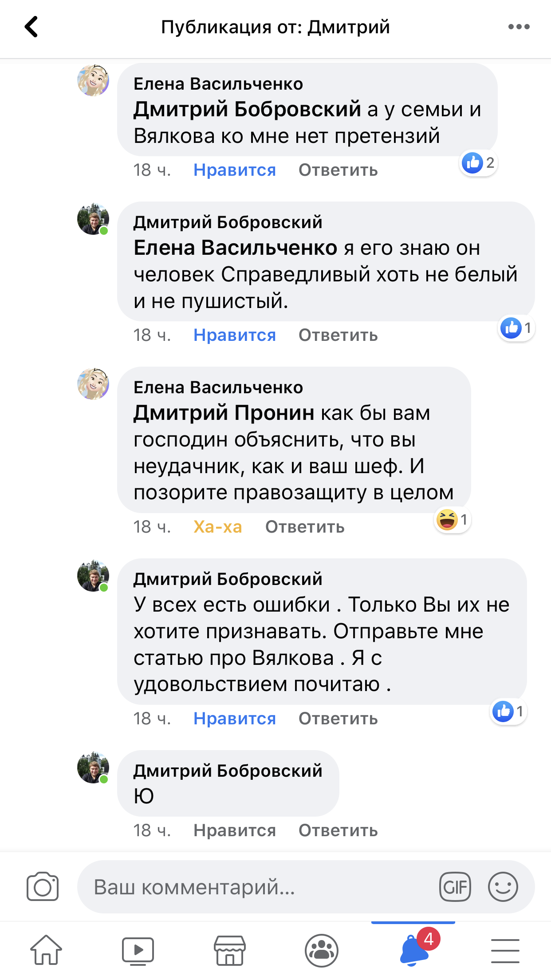Toggle the 'Ха-ха' reaction on Elena's comment
Screen dimensions: 551x980
point(218,527)
